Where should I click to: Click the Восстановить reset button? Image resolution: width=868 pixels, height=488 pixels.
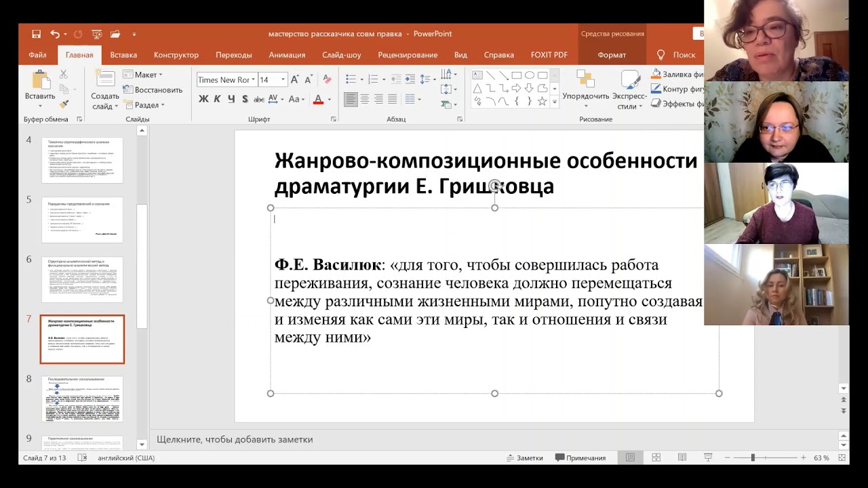(153, 89)
